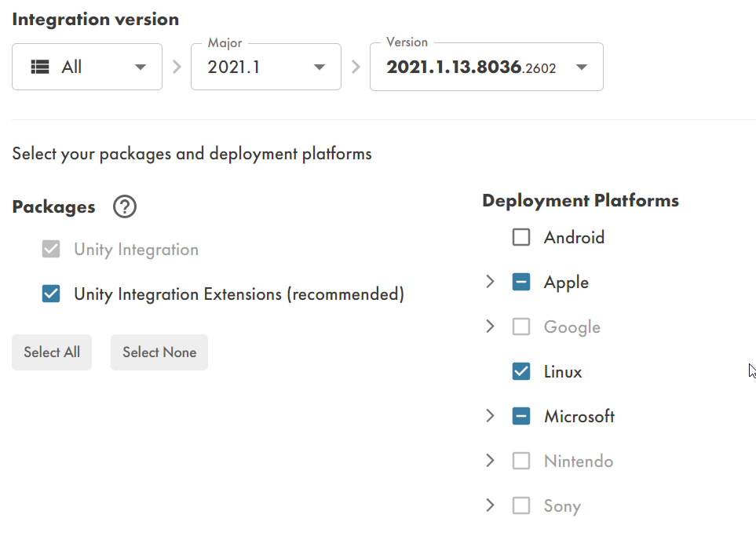Expand the Nintendo platform group
The width and height of the screenshot is (756, 540).
[x=491, y=461]
